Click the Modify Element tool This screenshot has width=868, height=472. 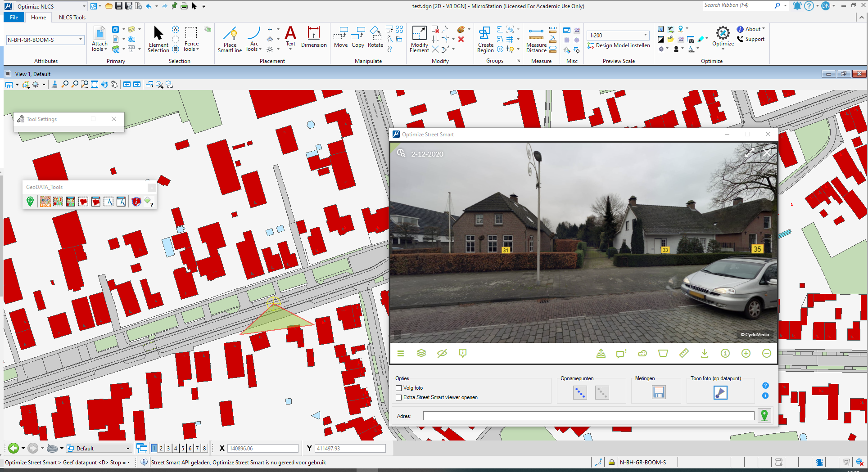pyautogui.click(x=419, y=40)
